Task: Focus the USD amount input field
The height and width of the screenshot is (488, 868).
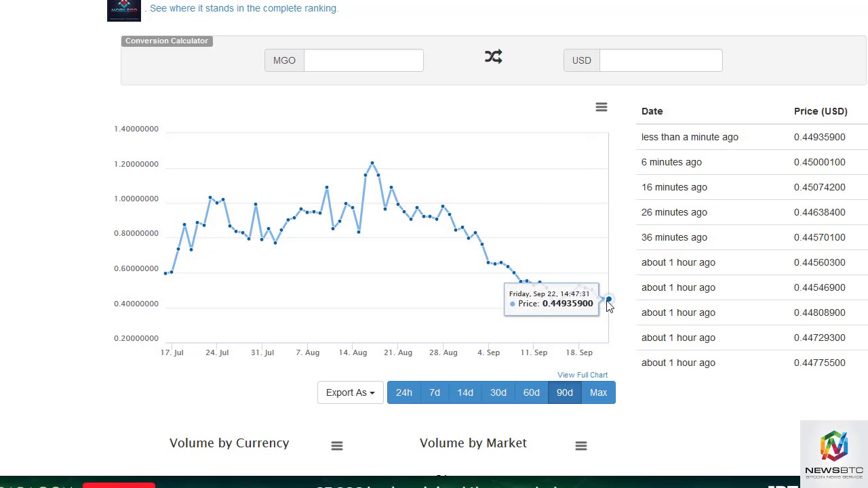Action: pyautogui.click(x=661, y=60)
